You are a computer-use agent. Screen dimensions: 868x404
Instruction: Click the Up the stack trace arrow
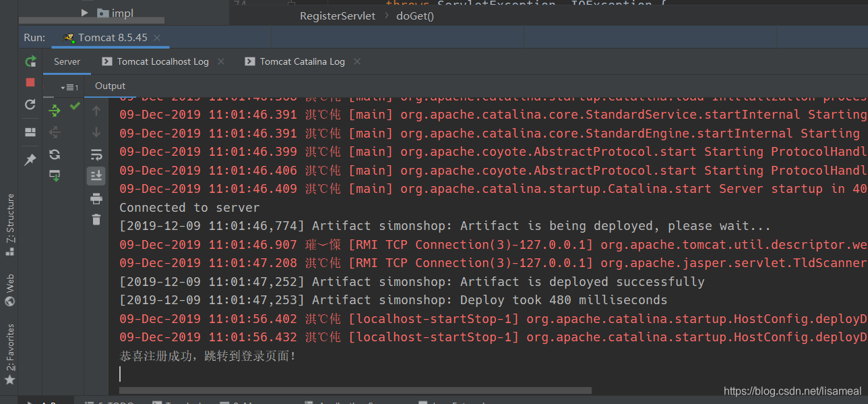pos(96,111)
